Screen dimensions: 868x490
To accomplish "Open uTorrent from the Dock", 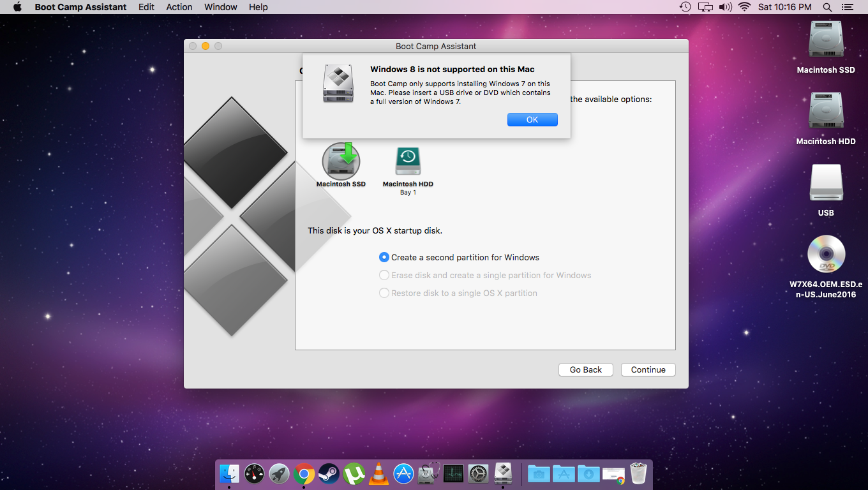I will pyautogui.click(x=354, y=473).
